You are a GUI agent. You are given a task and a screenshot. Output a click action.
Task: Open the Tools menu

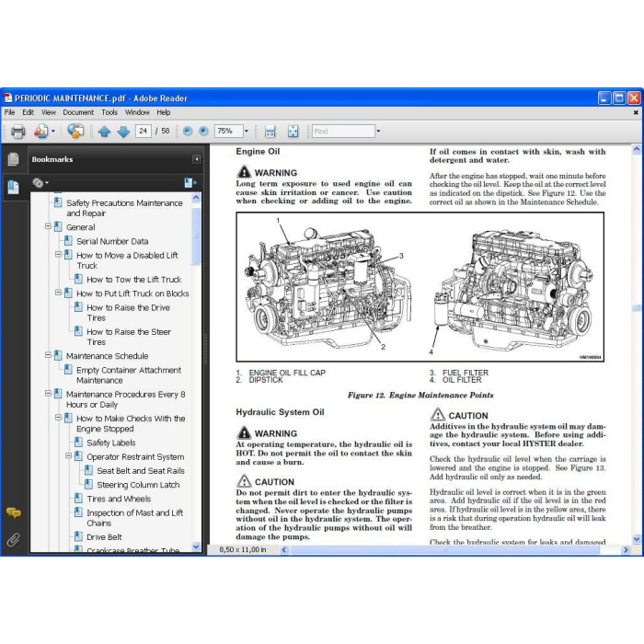109,112
